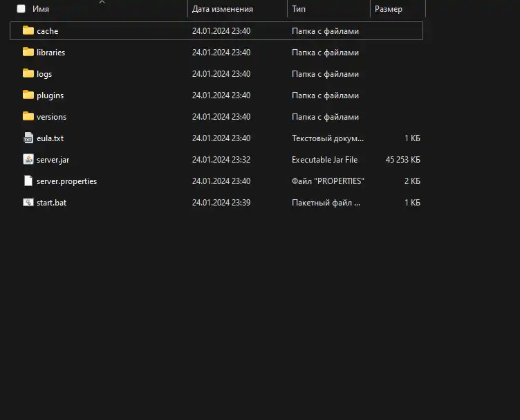Sort by the Размер column header

tap(389, 9)
